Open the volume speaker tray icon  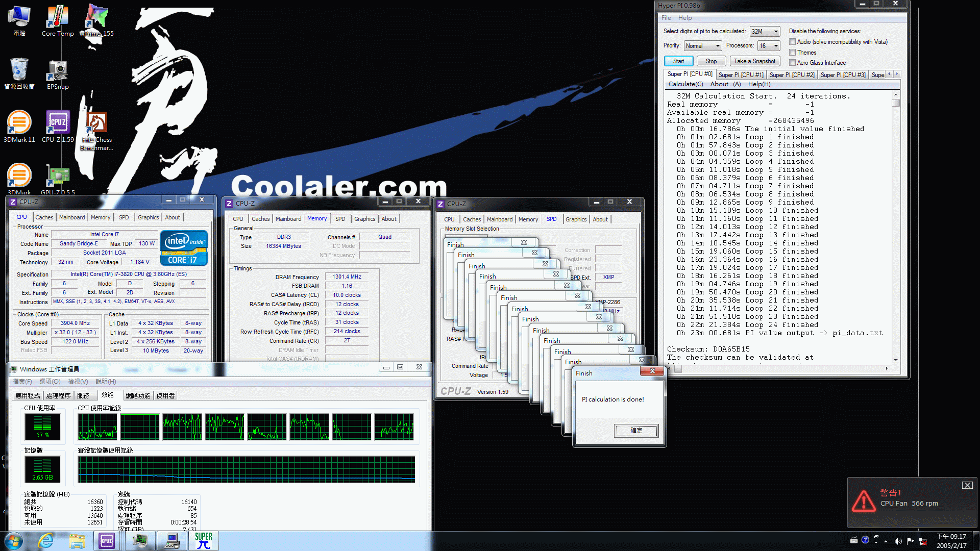coord(898,541)
